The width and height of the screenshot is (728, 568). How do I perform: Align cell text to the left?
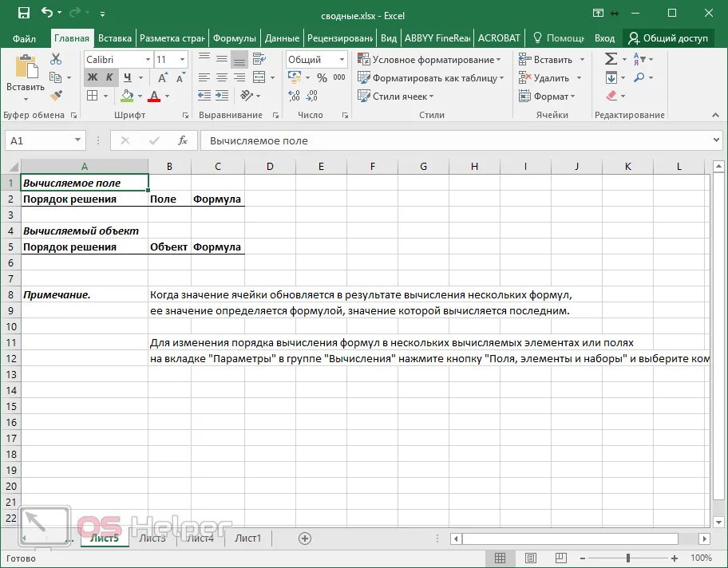[x=204, y=77]
